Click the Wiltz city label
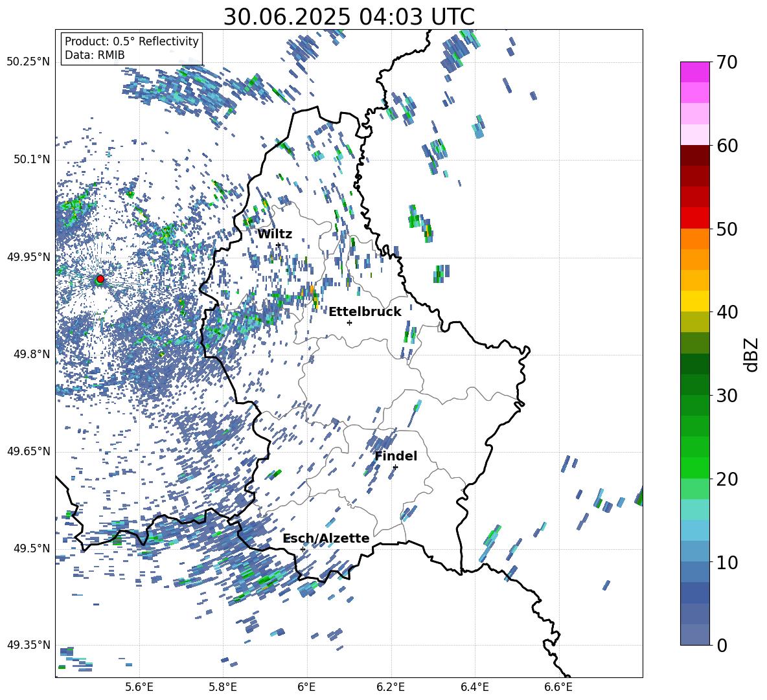767x700 pixels. [275, 234]
